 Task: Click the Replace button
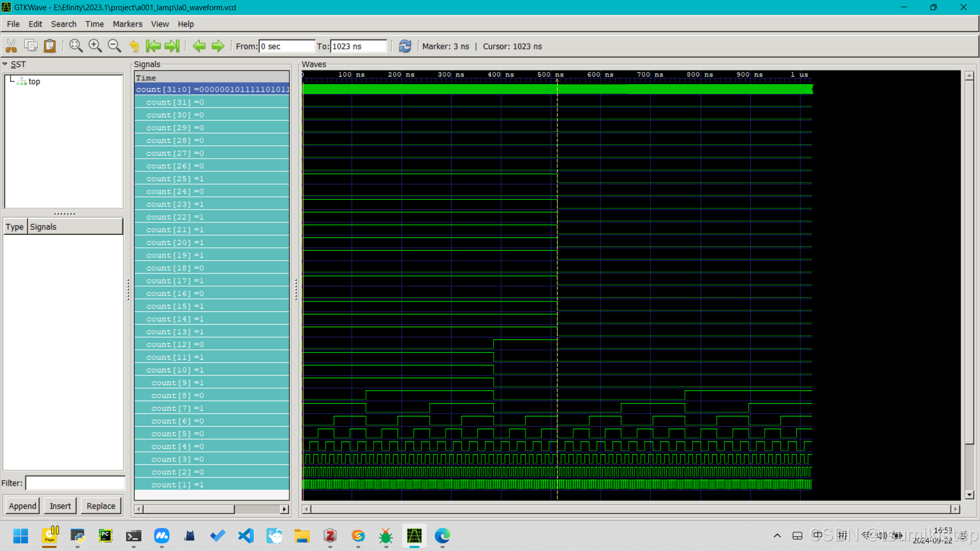(101, 506)
